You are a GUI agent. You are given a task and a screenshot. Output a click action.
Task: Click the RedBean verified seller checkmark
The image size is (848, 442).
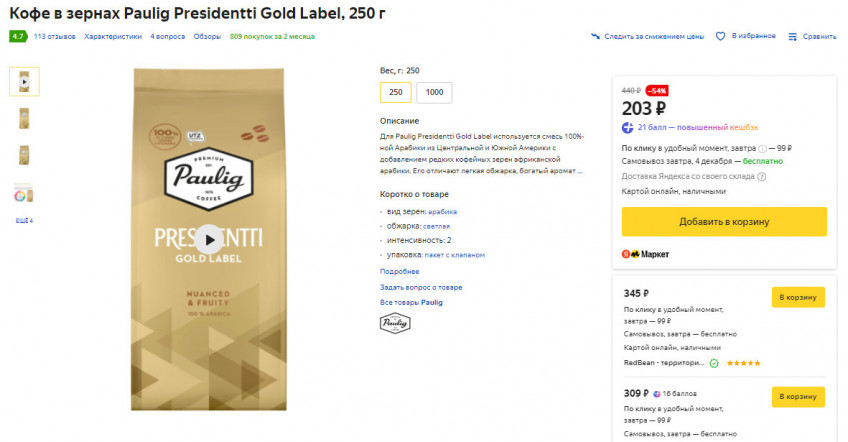coord(714,363)
